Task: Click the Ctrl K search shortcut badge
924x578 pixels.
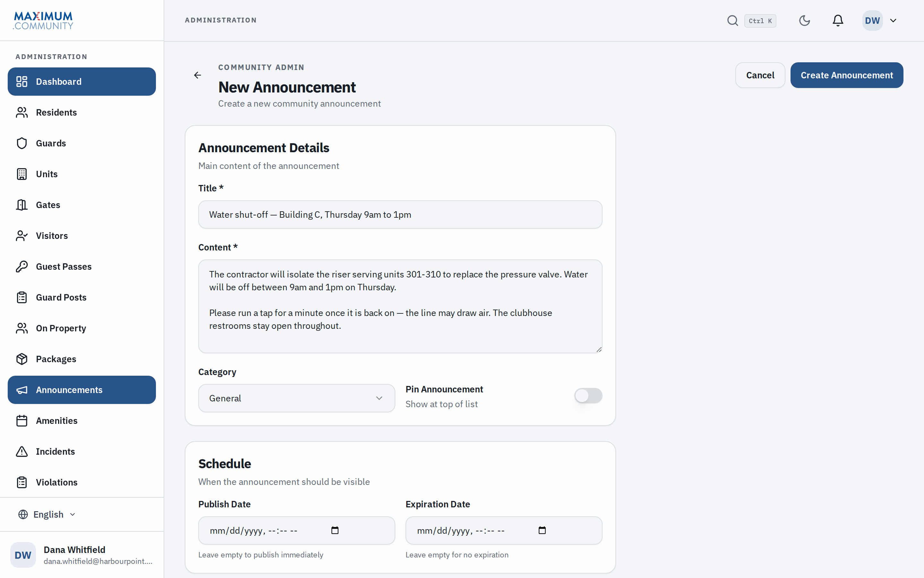Action: tap(760, 21)
